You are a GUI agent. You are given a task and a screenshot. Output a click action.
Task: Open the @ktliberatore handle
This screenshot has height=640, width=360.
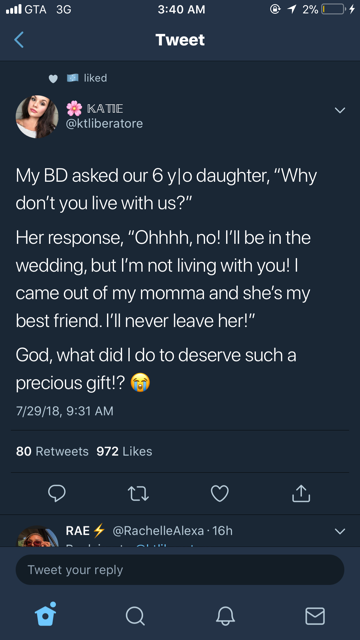pos(104,123)
